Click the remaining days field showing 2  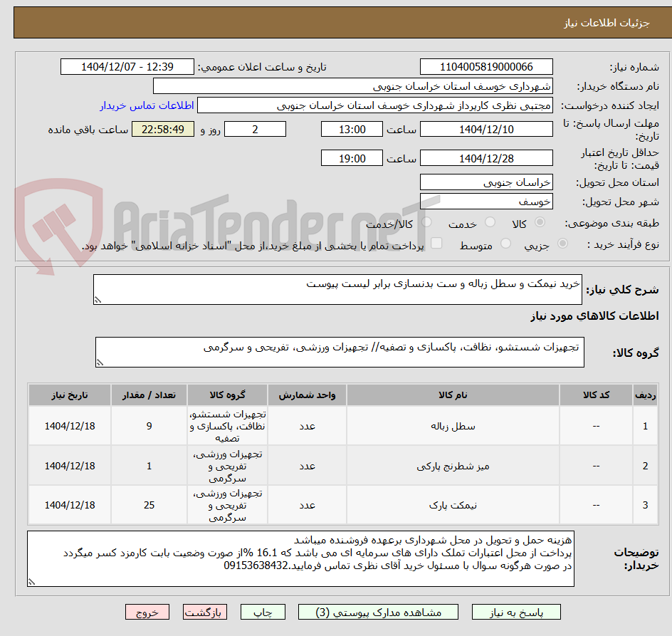(x=255, y=129)
